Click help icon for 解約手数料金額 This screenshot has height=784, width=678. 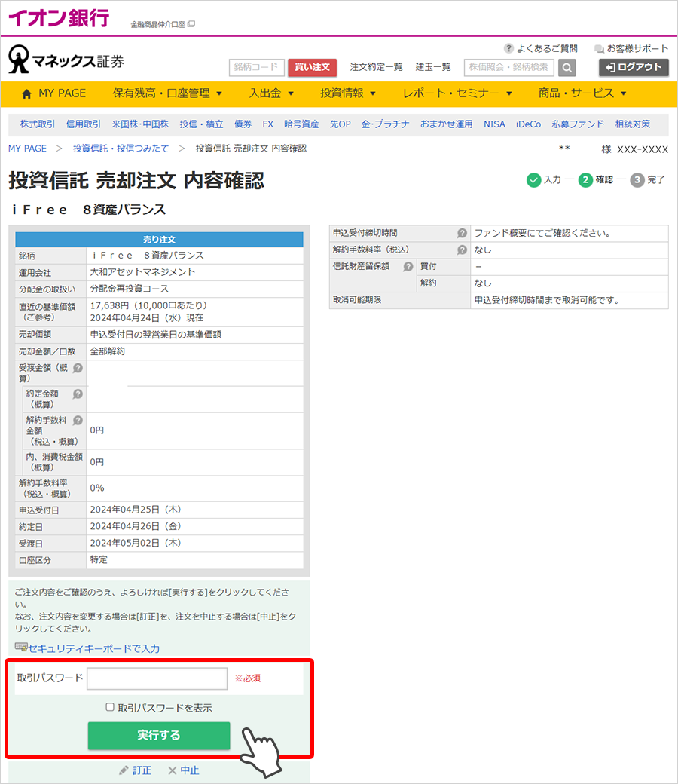(x=78, y=420)
